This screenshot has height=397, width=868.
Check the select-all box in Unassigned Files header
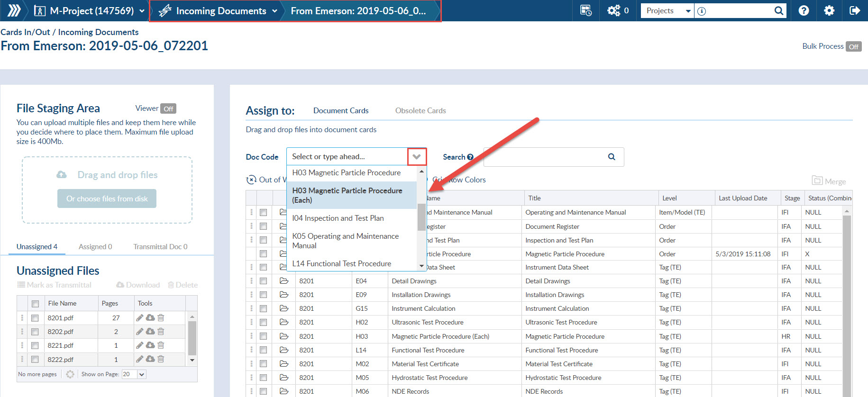point(35,304)
